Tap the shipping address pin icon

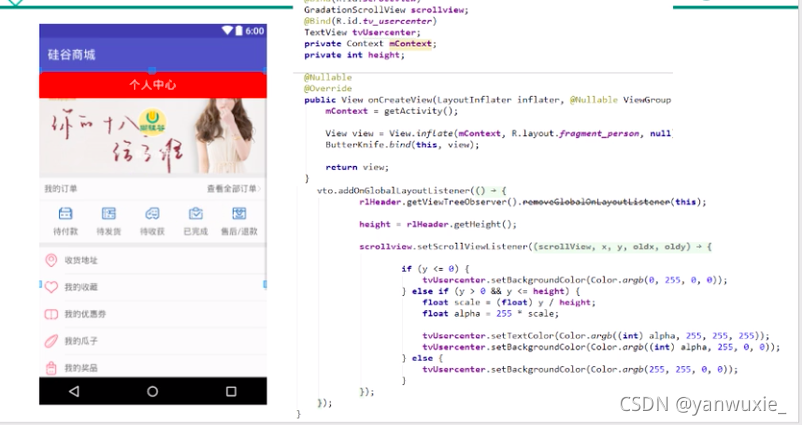click(x=51, y=260)
